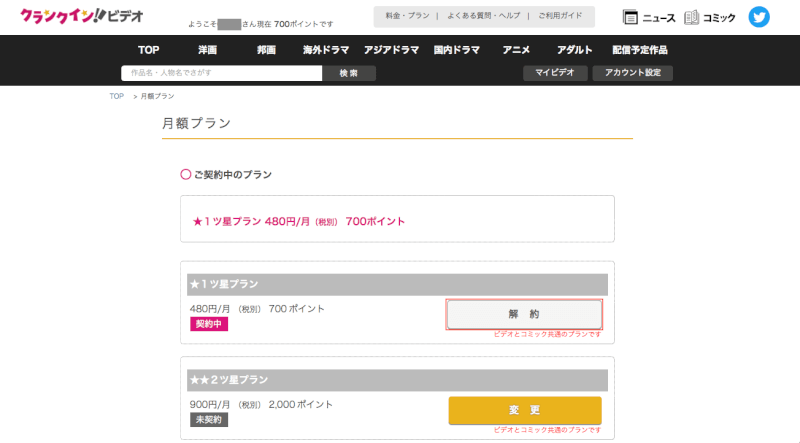The width and height of the screenshot is (800, 443).
Task: Click 解約 to cancel the one-star plan
Action: [x=524, y=314]
